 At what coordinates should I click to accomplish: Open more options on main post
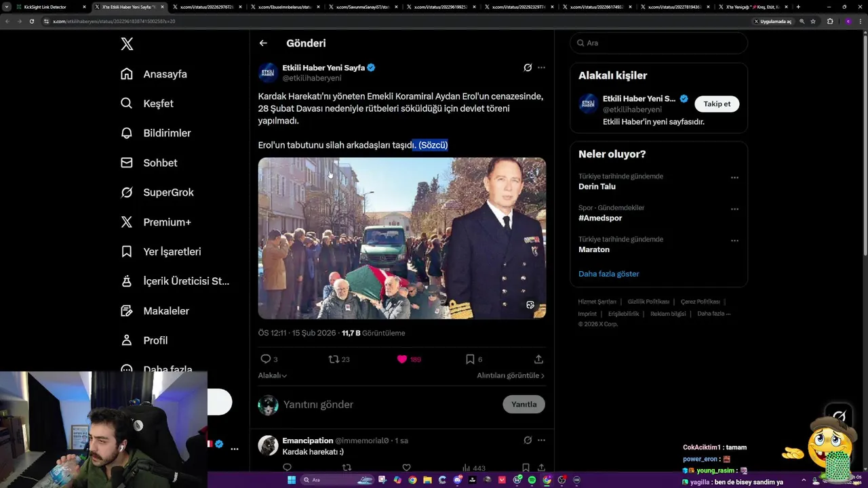point(541,68)
